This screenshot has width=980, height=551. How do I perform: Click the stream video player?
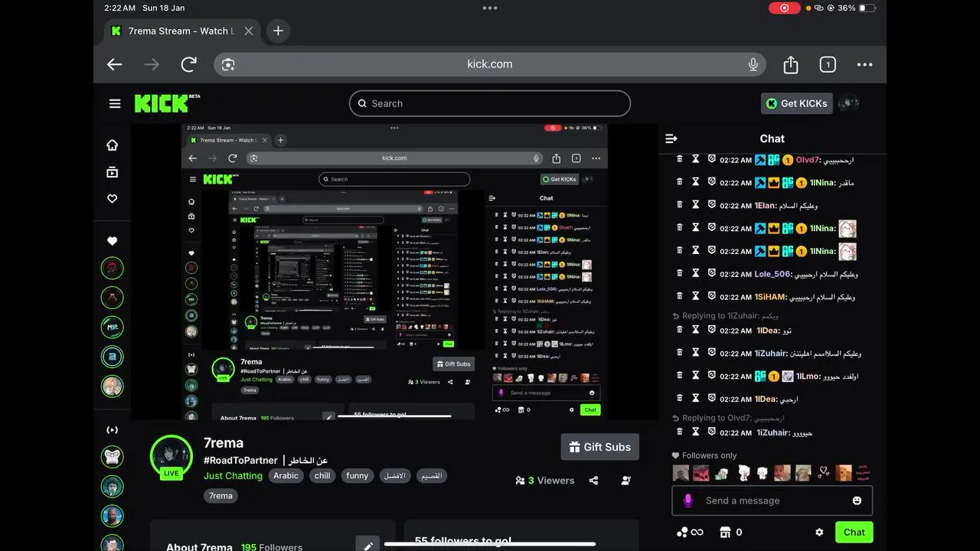coord(394,272)
